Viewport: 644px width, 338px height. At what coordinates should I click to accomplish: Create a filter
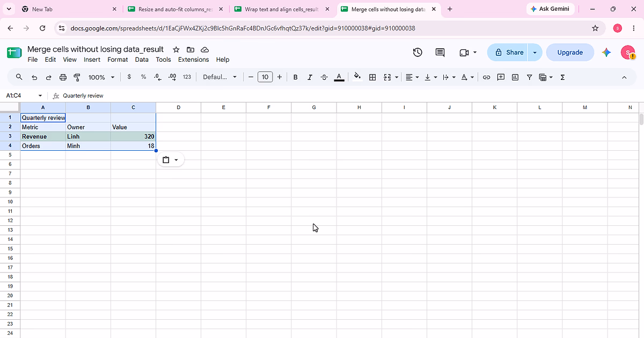(x=530, y=77)
